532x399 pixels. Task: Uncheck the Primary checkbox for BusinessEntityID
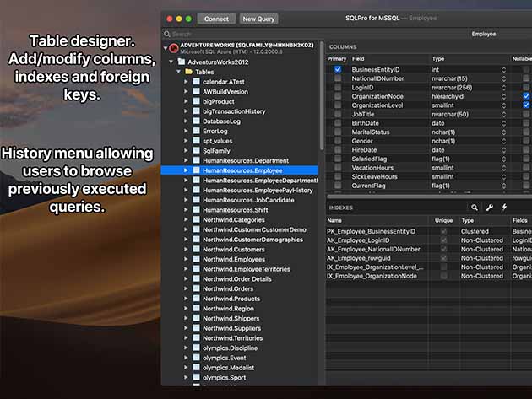[x=338, y=69]
